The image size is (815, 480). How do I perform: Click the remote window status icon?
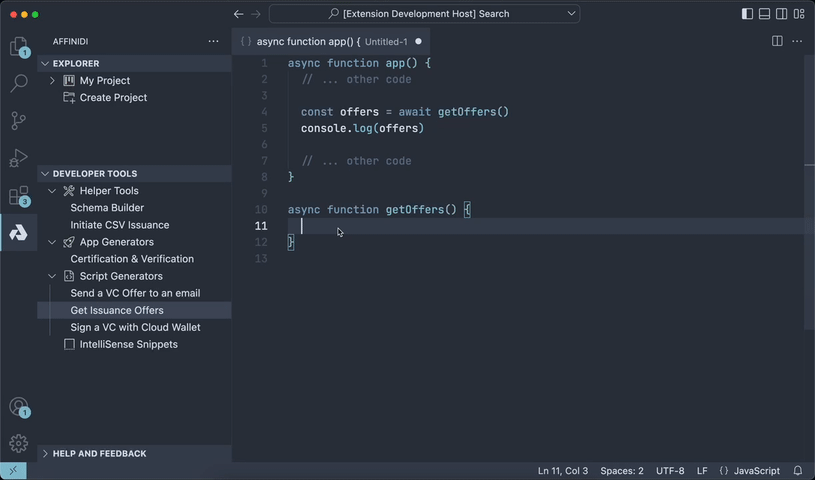coord(13,471)
